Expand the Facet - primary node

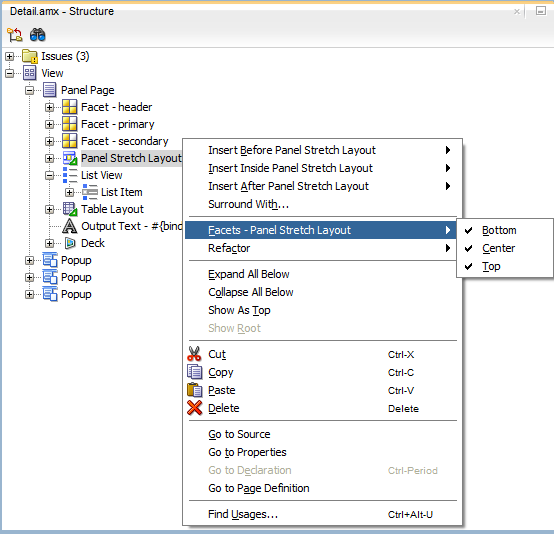(x=49, y=124)
